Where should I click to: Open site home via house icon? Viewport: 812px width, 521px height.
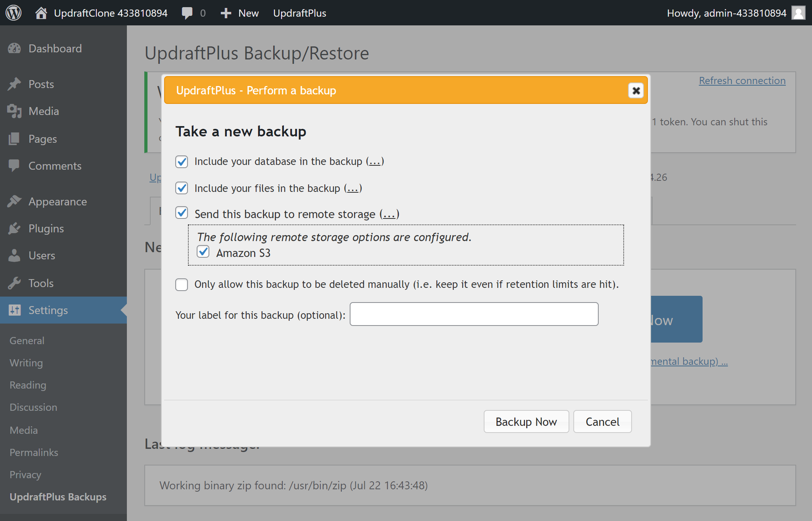pyautogui.click(x=41, y=13)
